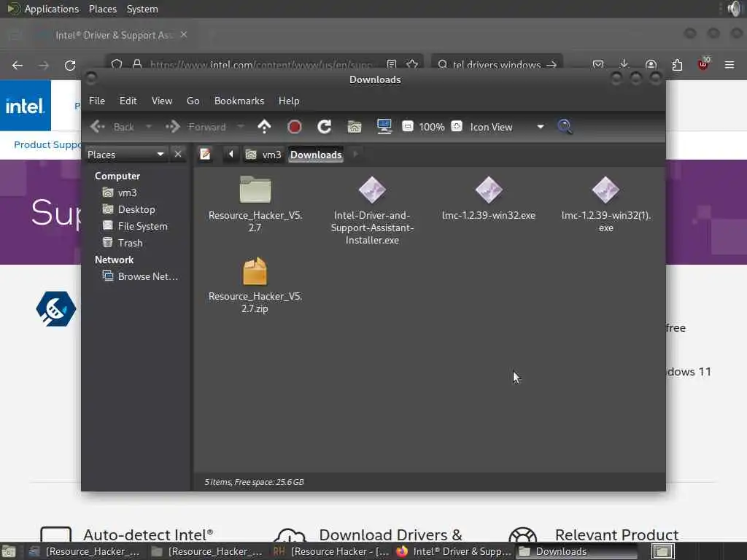
Task: Reload the Intel page in Firefox
Action: (x=70, y=65)
